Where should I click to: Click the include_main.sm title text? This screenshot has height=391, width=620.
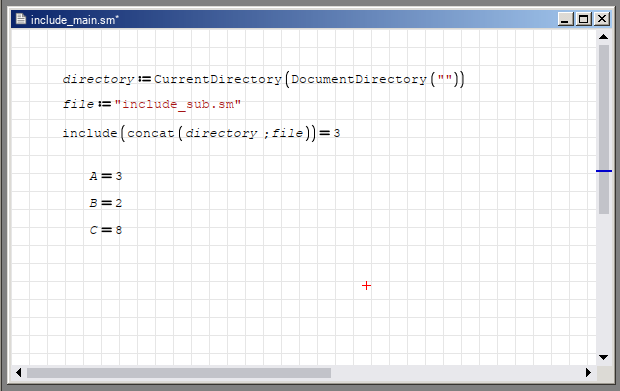coord(75,20)
